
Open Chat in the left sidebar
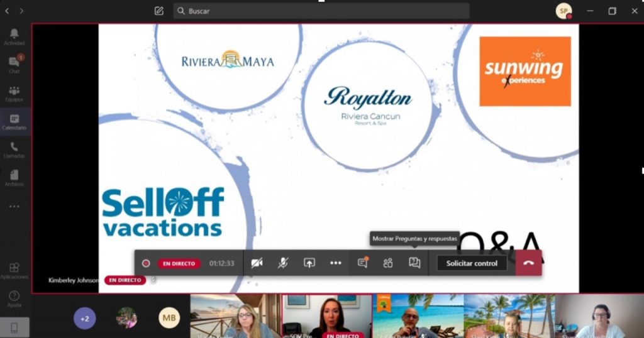14,65
